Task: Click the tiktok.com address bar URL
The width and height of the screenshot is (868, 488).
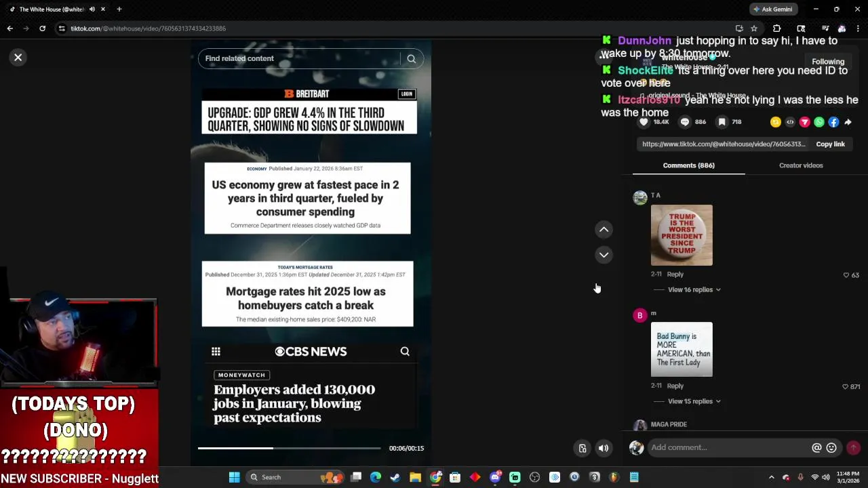Action: [x=148, y=28]
